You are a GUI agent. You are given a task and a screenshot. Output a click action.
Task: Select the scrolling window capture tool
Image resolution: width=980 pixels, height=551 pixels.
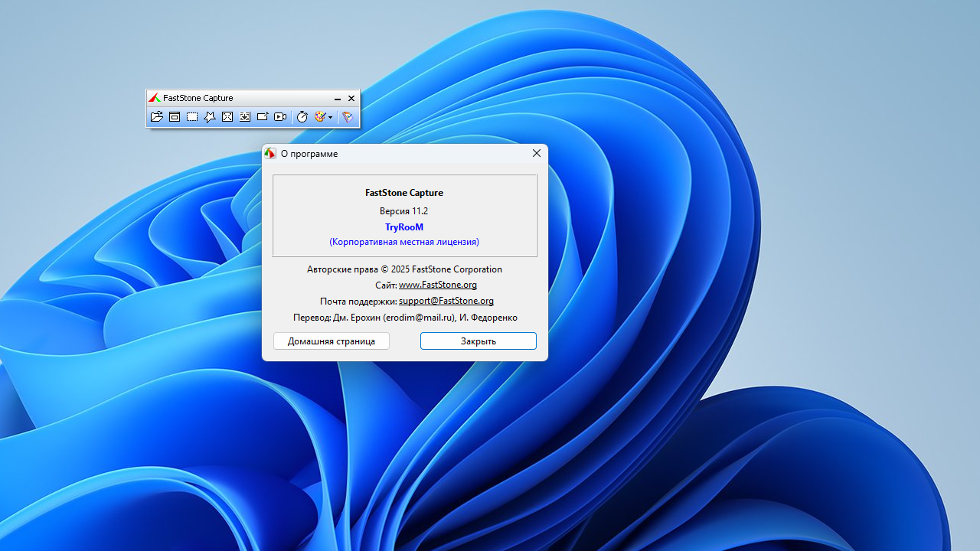point(245,117)
